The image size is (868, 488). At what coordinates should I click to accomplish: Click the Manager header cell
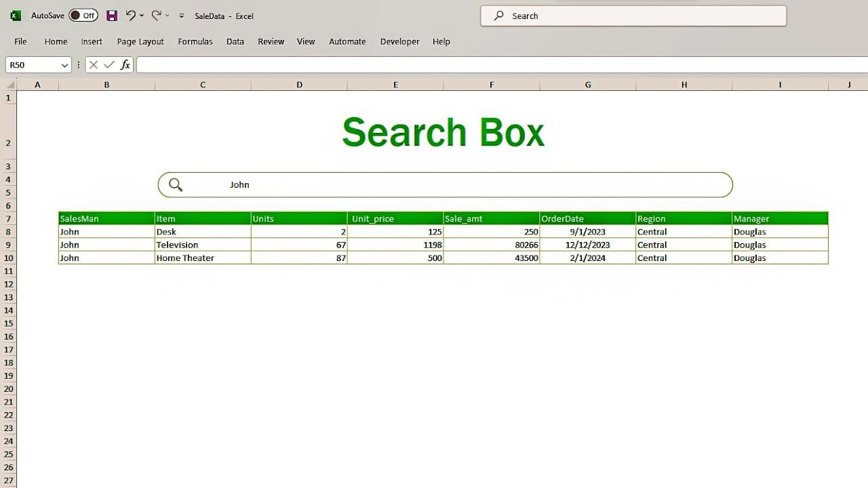tap(781, 219)
